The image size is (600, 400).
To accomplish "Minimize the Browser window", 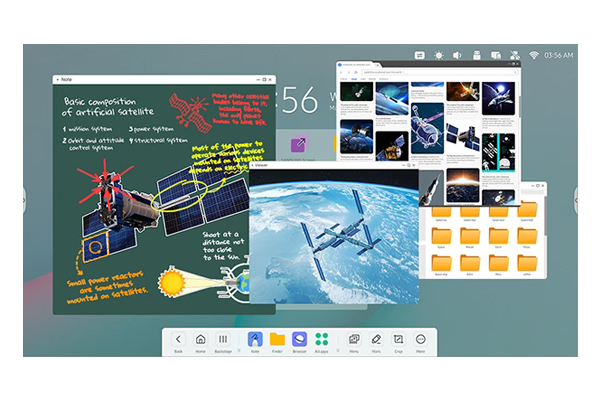I will [509, 64].
